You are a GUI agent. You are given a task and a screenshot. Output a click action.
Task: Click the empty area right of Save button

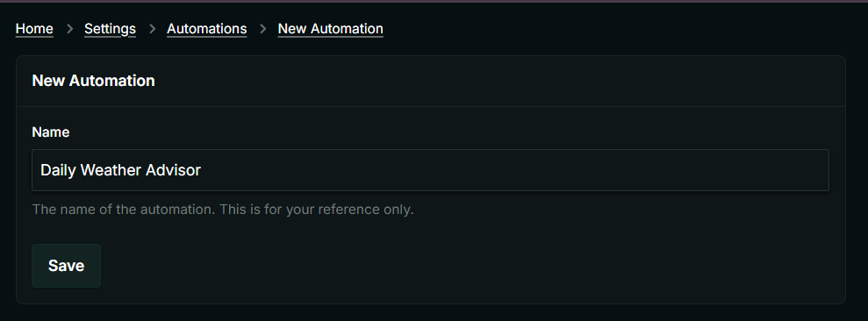click(465, 266)
